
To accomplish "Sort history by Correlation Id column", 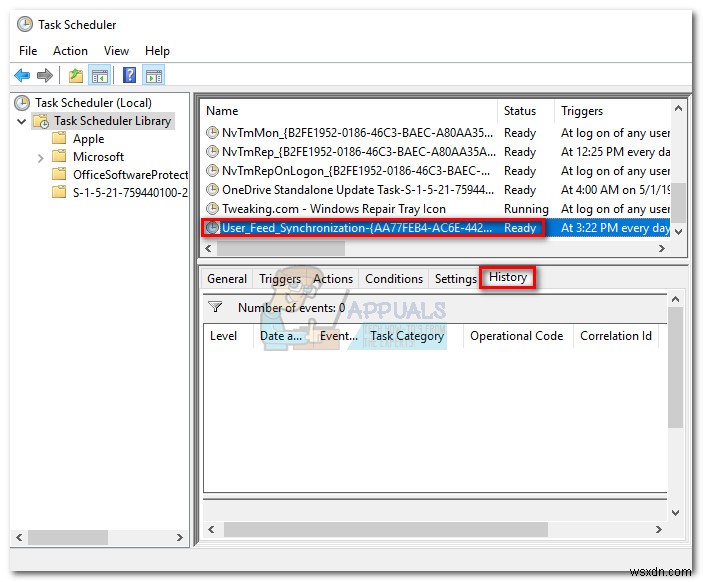I will [x=616, y=336].
